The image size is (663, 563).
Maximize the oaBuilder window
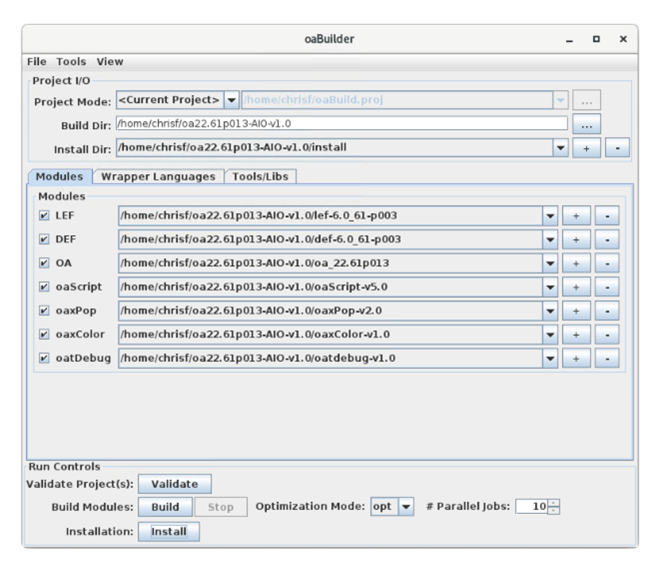596,39
